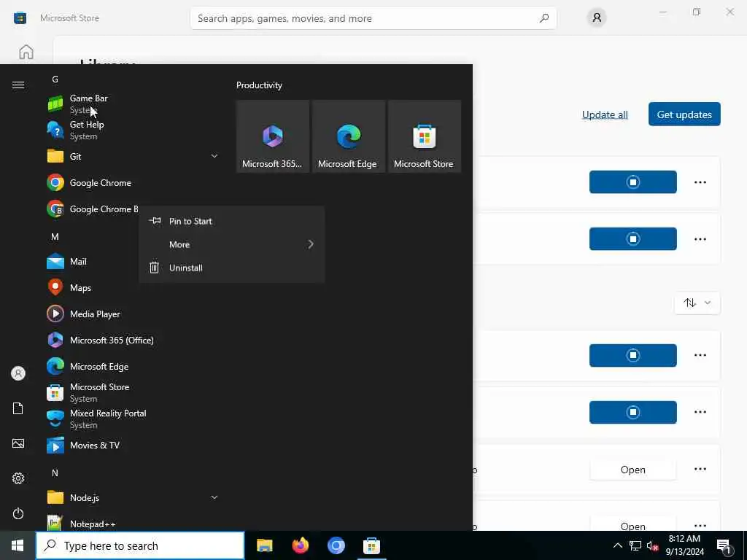Open File Explorer from the taskbar
The image size is (747, 560).
pyautogui.click(x=264, y=545)
